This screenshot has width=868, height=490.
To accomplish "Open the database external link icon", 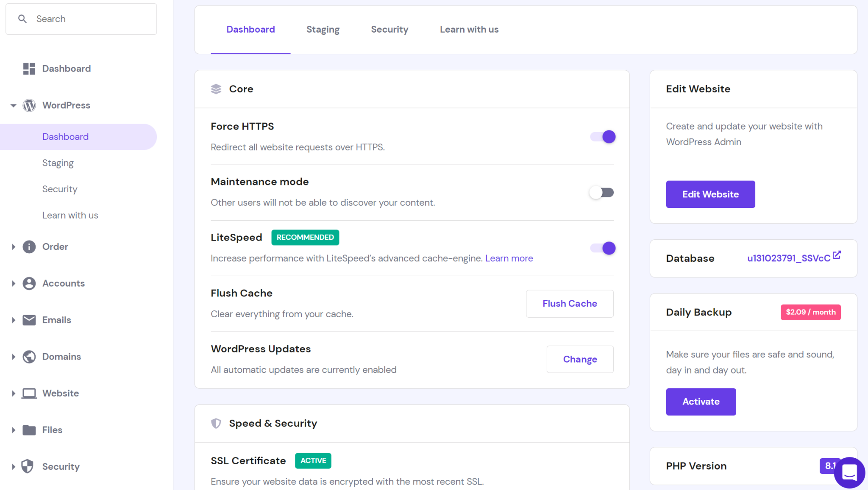I will (837, 255).
